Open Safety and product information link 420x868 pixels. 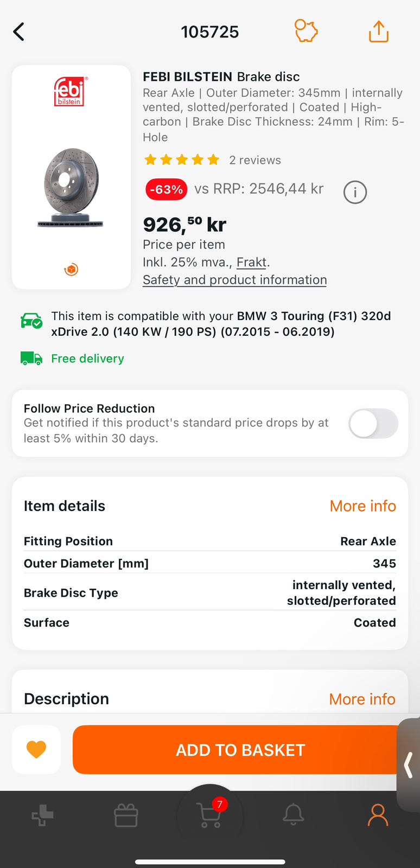click(x=234, y=280)
